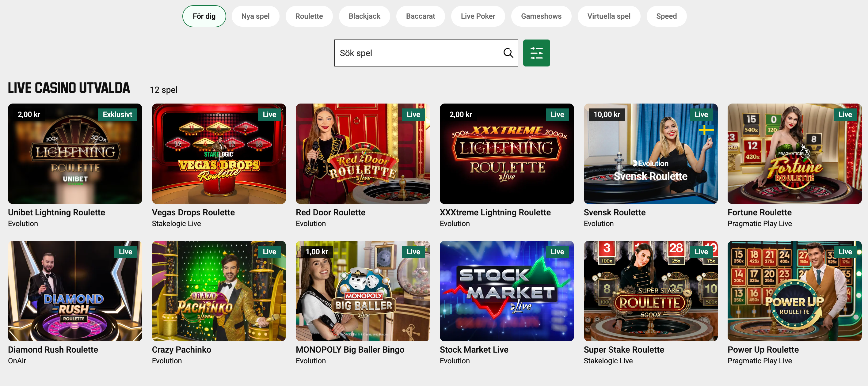Click the Crazy Pachinko title text
868x386 pixels.
point(181,350)
